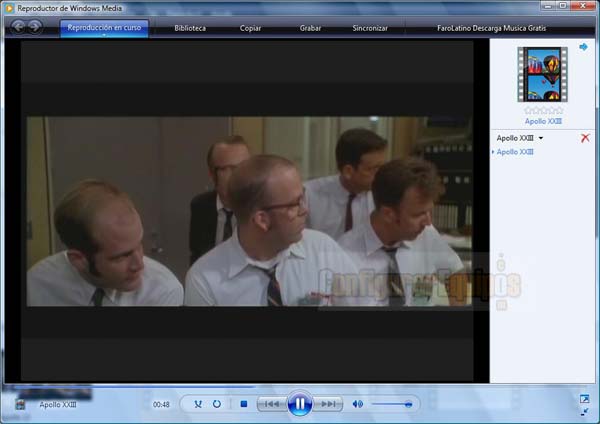Open the Grabar tab
The image size is (600, 424).
pos(310,28)
